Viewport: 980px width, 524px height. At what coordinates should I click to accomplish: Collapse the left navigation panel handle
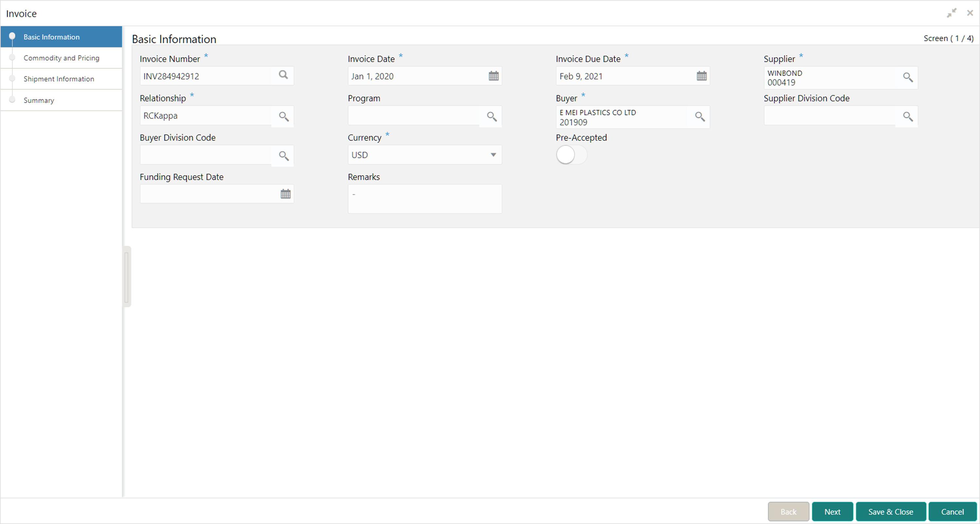127,277
